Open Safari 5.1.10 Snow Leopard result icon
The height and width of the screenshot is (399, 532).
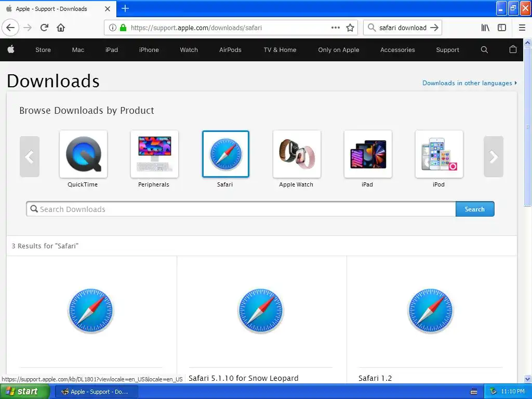(261, 311)
